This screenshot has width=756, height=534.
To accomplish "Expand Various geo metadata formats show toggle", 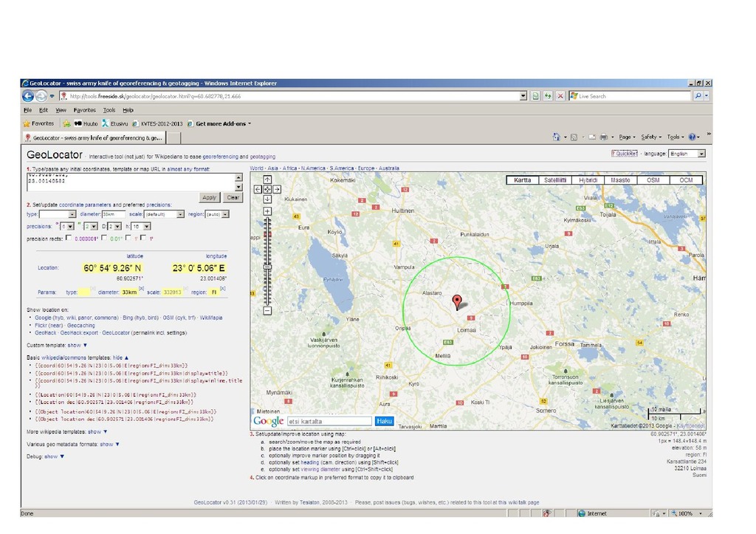I will pyautogui.click(x=109, y=445).
